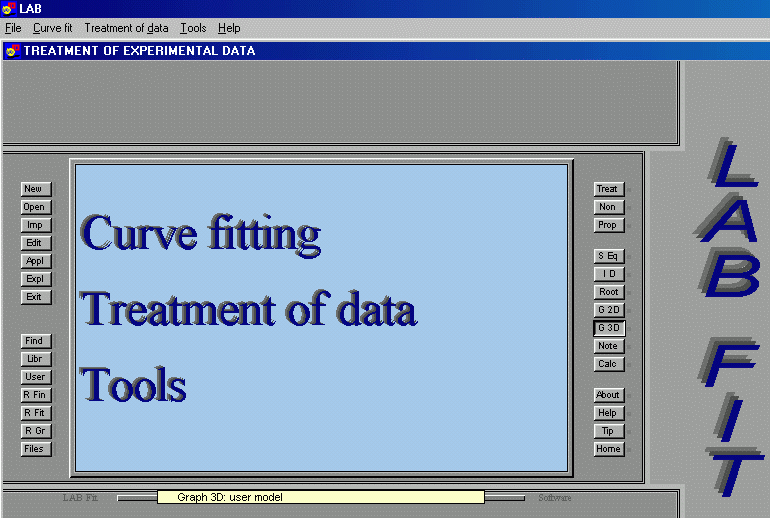Image resolution: width=770 pixels, height=518 pixels.
Task: Click the Tools heading in blue panel
Action: coord(133,384)
